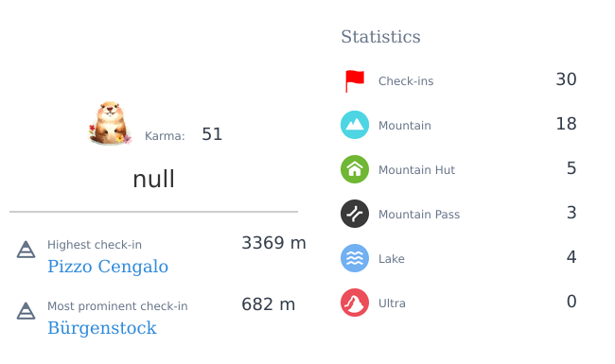Click the triangle icon beside Most prominent check-in

[26, 311]
